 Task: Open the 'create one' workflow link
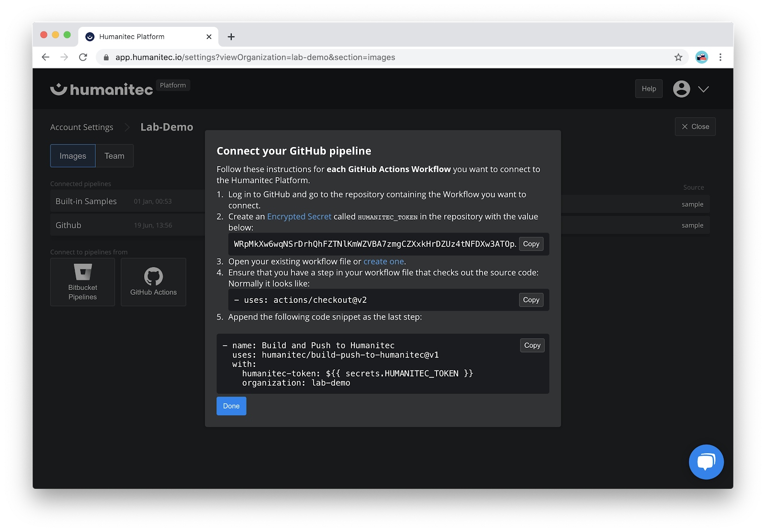tap(383, 262)
